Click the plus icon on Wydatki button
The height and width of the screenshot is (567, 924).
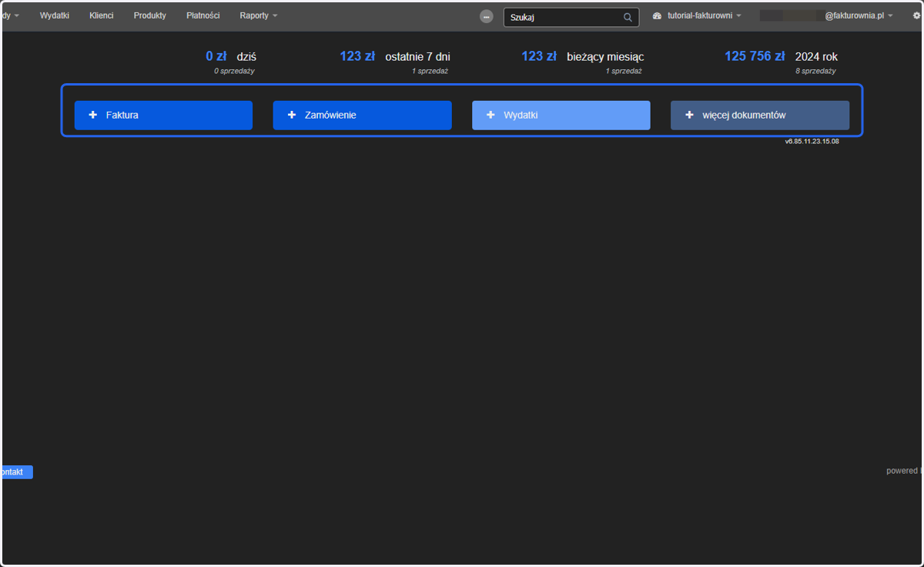[490, 115]
